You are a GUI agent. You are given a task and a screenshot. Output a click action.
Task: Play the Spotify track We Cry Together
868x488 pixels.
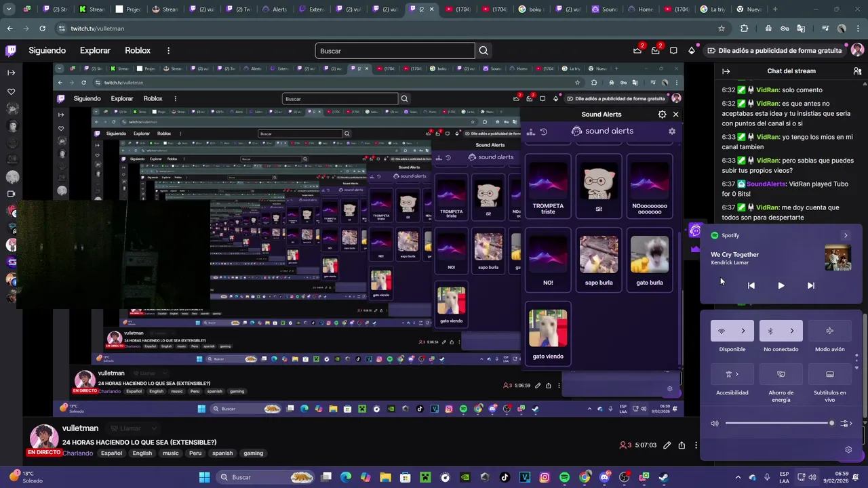point(781,285)
